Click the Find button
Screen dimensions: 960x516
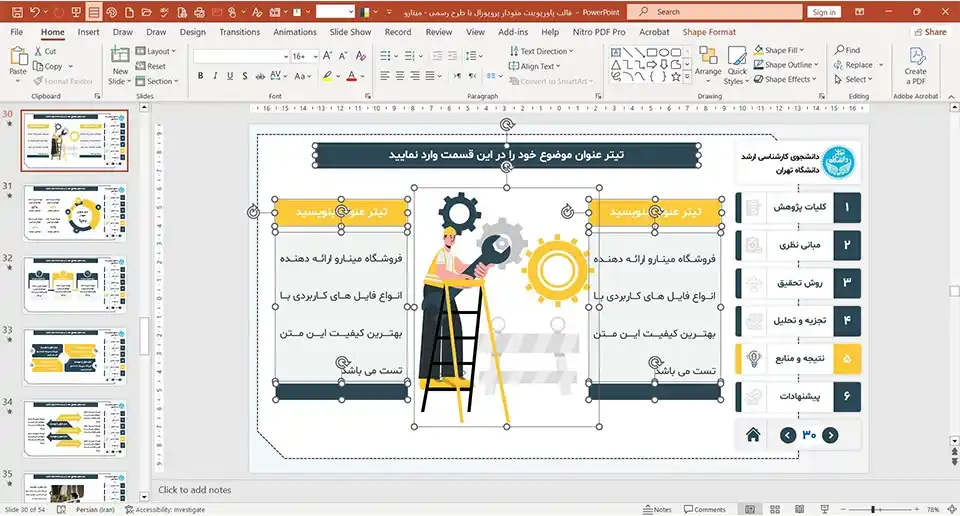[847, 50]
